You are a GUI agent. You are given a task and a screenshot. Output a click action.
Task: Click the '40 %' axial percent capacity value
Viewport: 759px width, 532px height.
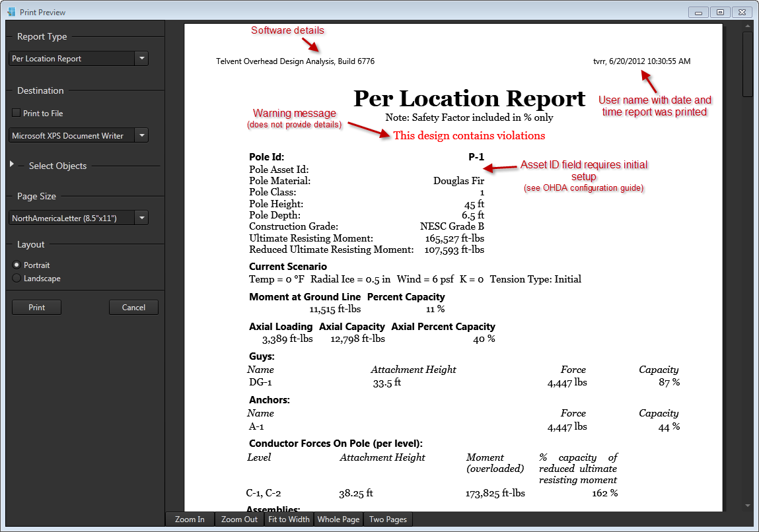tap(484, 339)
